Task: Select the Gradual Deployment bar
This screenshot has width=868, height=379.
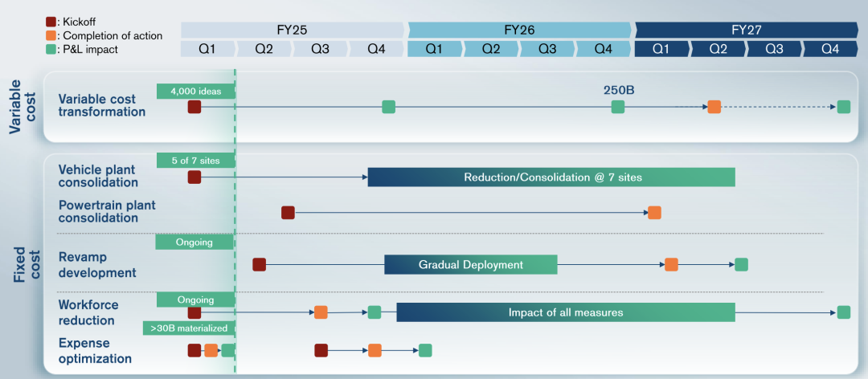Action: click(470, 264)
